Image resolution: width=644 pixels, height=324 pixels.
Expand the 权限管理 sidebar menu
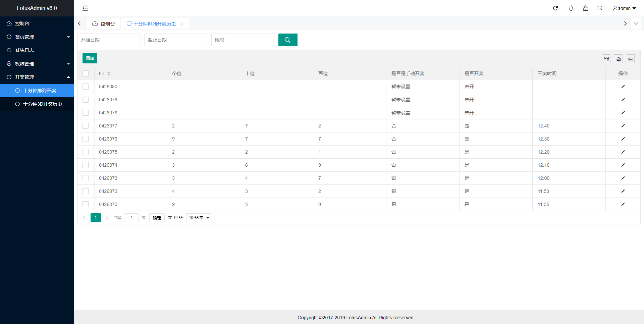coord(37,64)
